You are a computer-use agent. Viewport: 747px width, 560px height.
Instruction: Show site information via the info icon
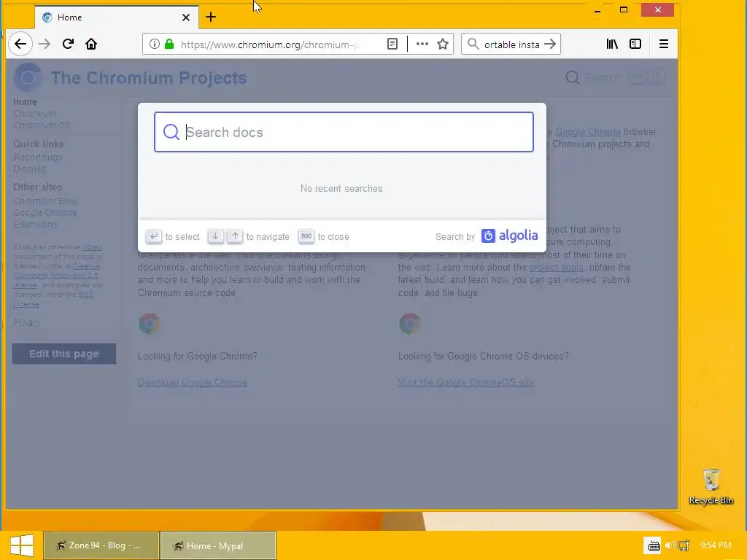155,44
